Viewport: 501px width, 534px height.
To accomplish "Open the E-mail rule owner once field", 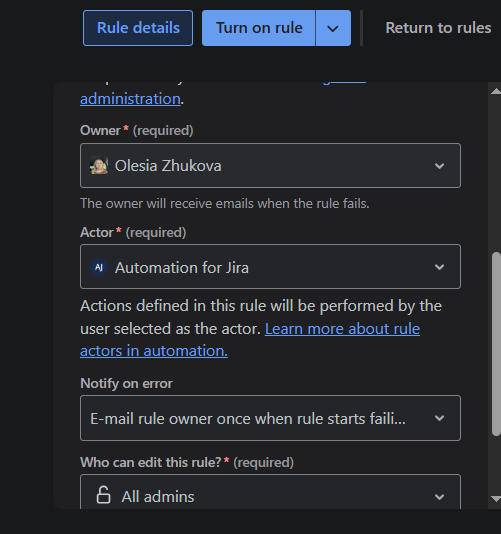I will click(270, 418).
